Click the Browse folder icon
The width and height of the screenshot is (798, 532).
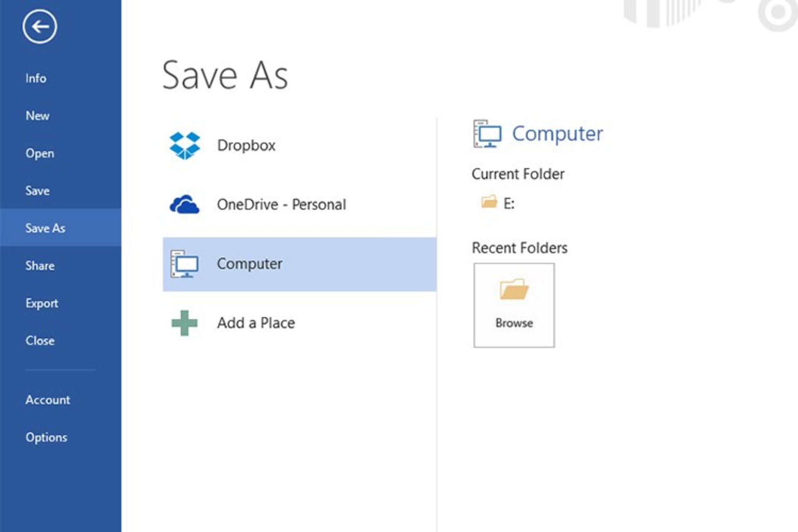point(514,290)
